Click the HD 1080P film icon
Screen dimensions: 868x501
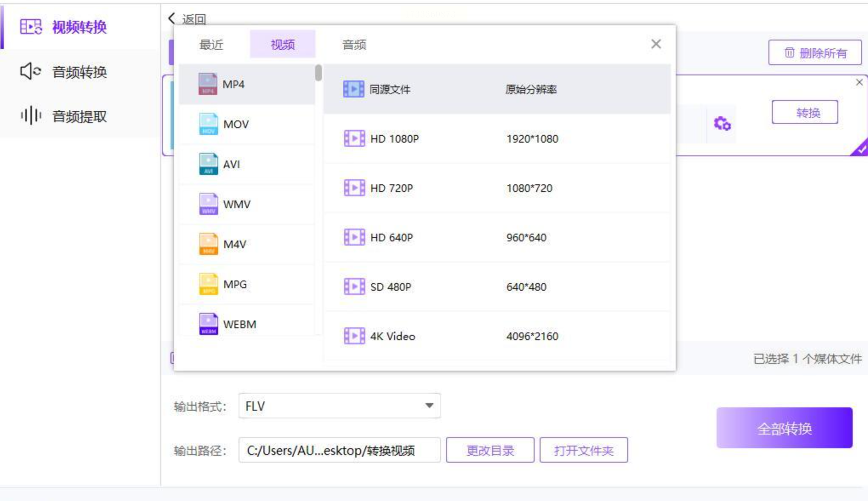(x=354, y=138)
